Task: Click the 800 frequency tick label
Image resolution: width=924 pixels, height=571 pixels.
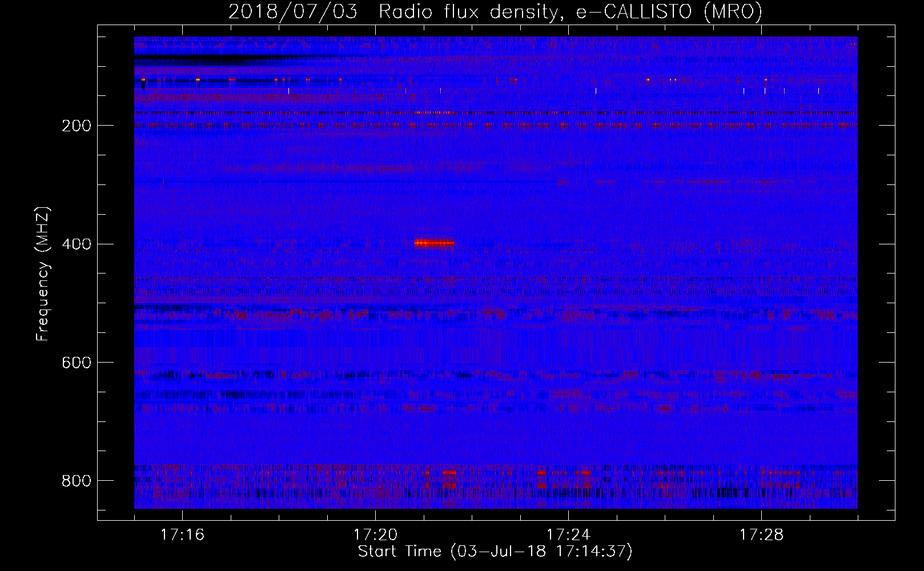Action: (76, 481)
